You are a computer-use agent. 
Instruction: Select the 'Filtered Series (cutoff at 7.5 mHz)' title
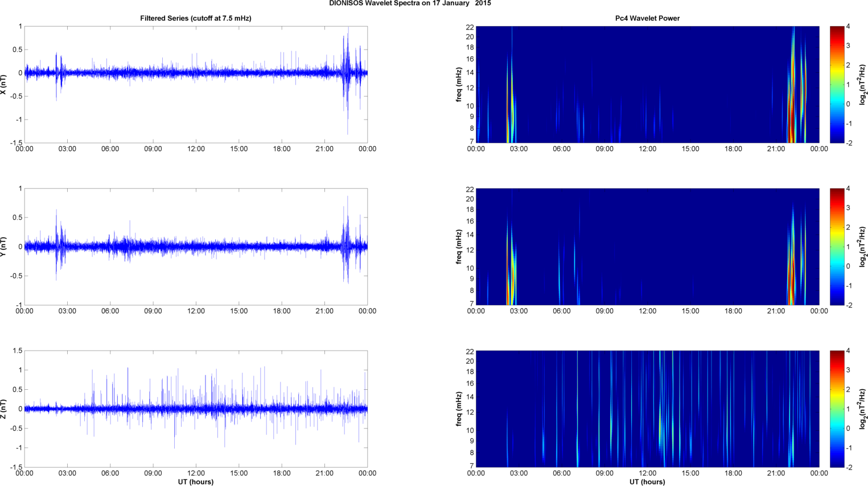[x=196, y=18]
